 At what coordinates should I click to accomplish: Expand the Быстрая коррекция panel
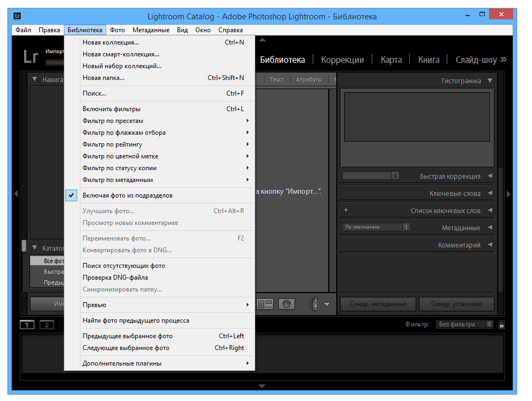(x=490, y=176)
